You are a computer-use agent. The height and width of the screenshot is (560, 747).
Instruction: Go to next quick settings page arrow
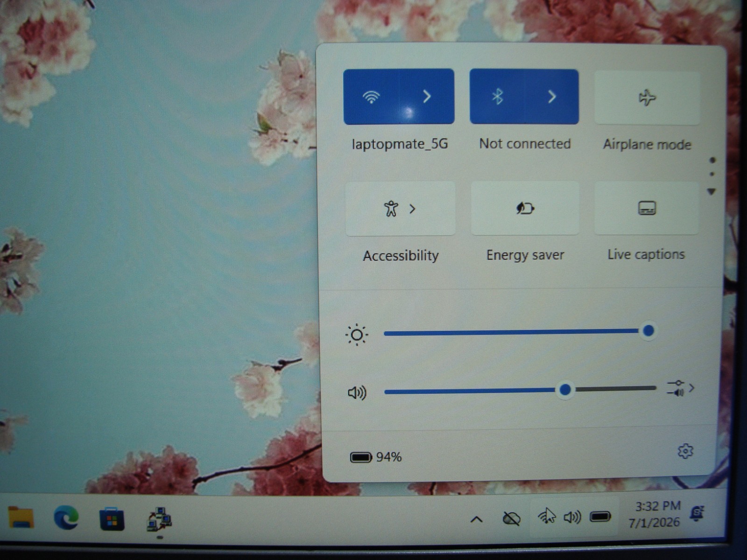tap(712, 191)
